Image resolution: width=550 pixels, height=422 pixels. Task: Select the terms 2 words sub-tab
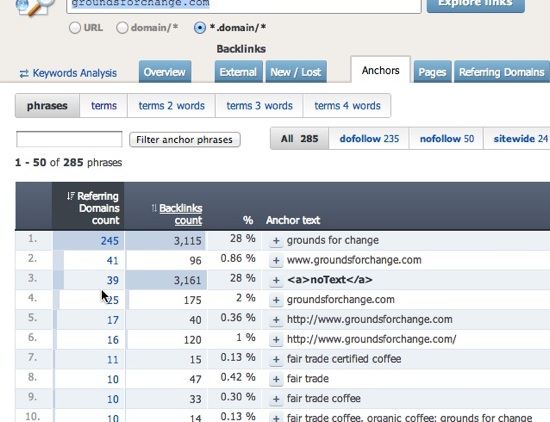tap(172, 106)
